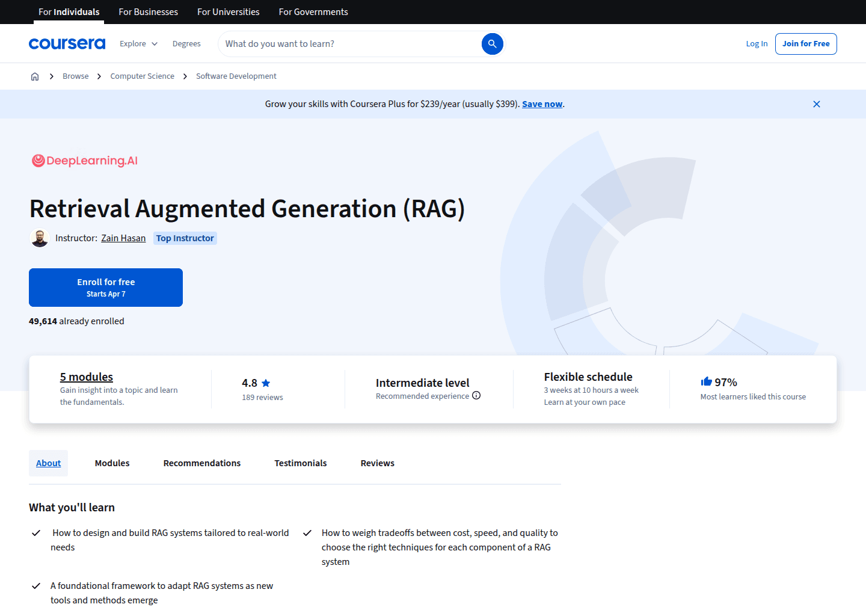This screenshot has width=866, height=616.
Task: Click the thumbs up icon near 97%
Action: point(705,381)
